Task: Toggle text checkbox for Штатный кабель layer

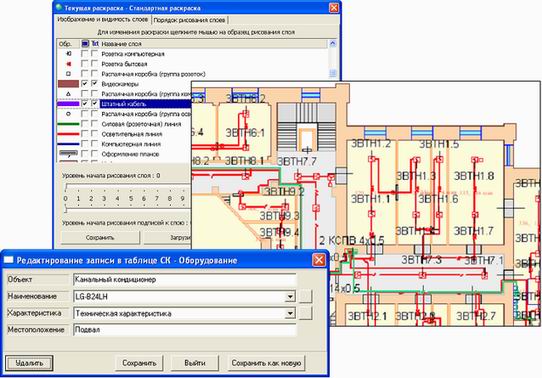Action: tap(95, 103)
